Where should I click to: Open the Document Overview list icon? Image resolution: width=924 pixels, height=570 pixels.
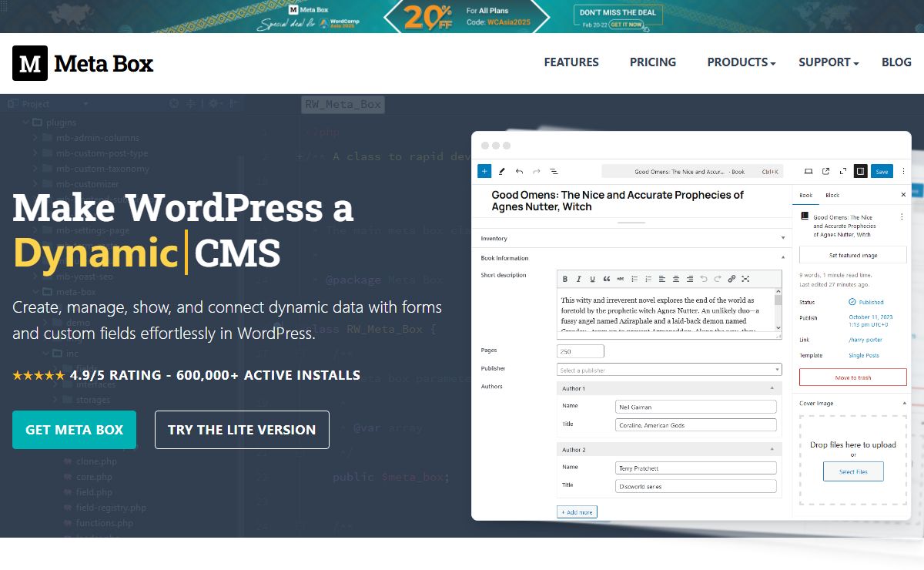554,171
